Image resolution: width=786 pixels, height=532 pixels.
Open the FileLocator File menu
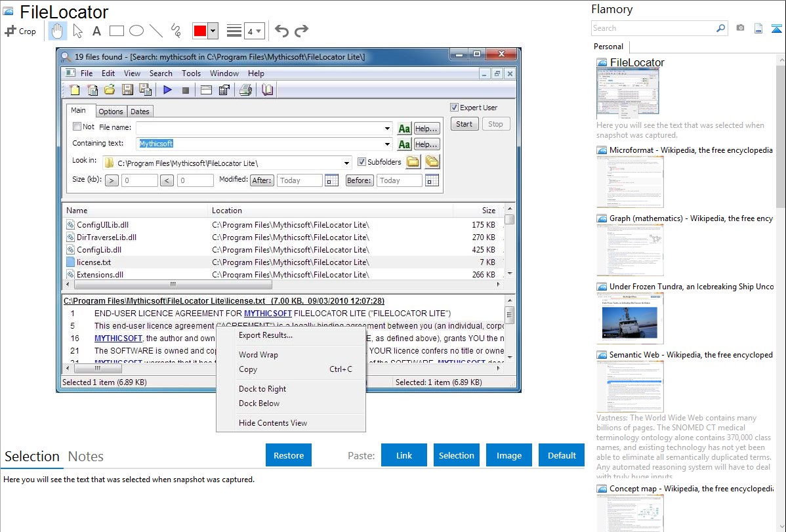87,73
